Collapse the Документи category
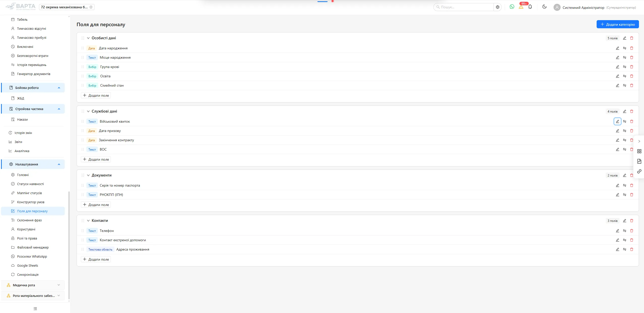The width and height of the screenshot is (644, 313). 88,175
